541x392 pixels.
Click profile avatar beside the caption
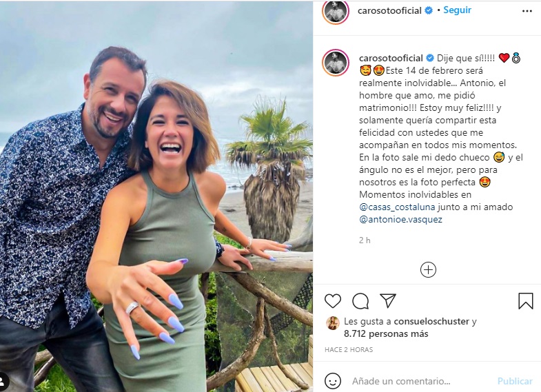pyautogui.click(x=336, y=62)
